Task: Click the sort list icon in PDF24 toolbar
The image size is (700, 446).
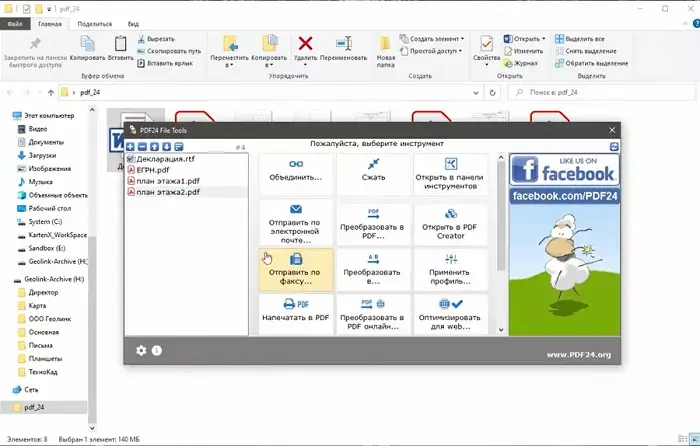Action: pos(179,146)
